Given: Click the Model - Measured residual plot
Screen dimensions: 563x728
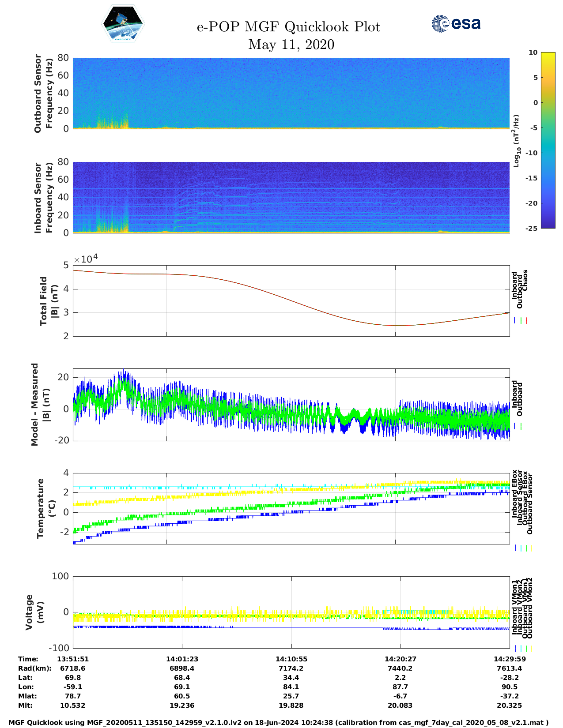Looking at the screenshot, I should [291, 405].
